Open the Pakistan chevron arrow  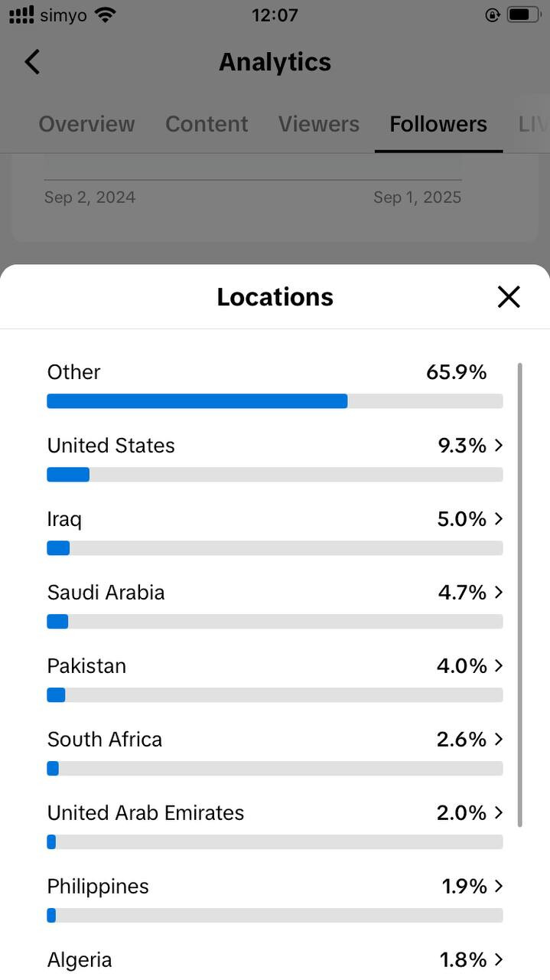pos(499,666)
